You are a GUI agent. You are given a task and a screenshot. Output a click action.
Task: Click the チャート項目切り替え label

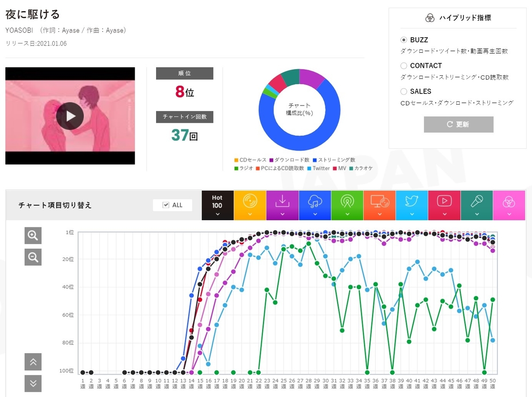click(x=55, y=206)
